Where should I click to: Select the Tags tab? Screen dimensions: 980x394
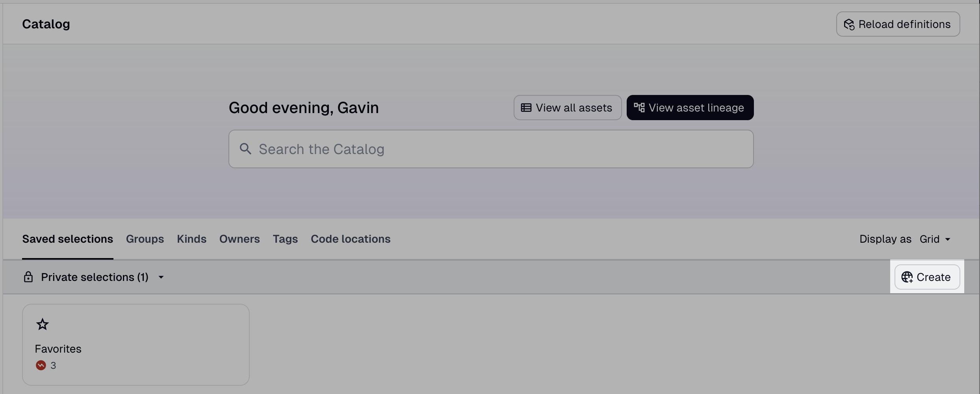click(x=285, y=239)
